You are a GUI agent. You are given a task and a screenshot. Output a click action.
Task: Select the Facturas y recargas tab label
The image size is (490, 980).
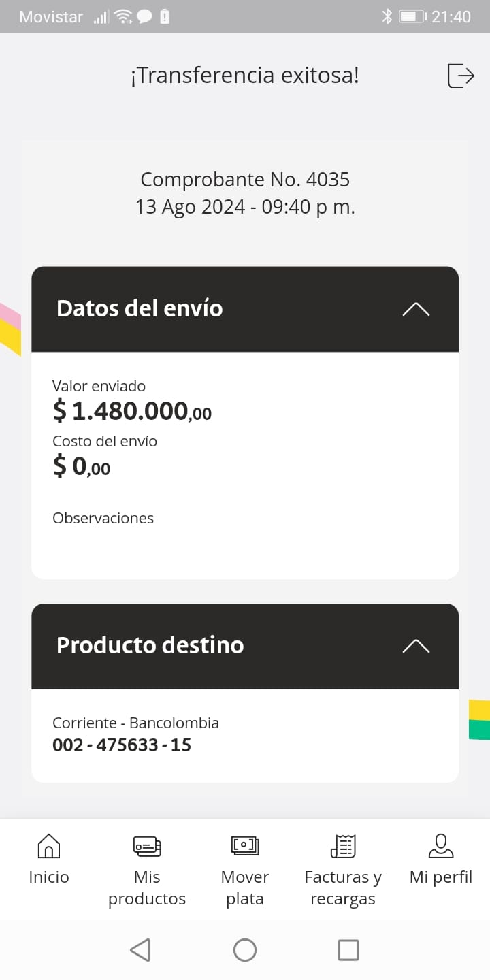[x=343, y=887]
